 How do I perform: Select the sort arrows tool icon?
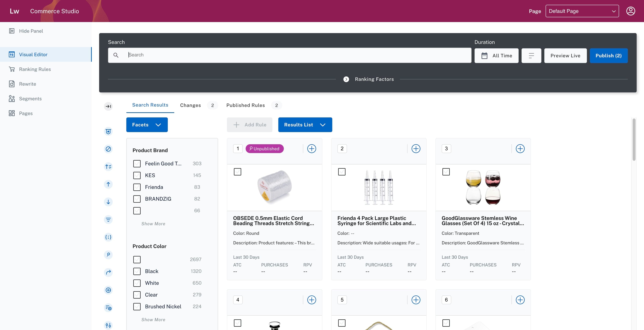coord(108,167)
